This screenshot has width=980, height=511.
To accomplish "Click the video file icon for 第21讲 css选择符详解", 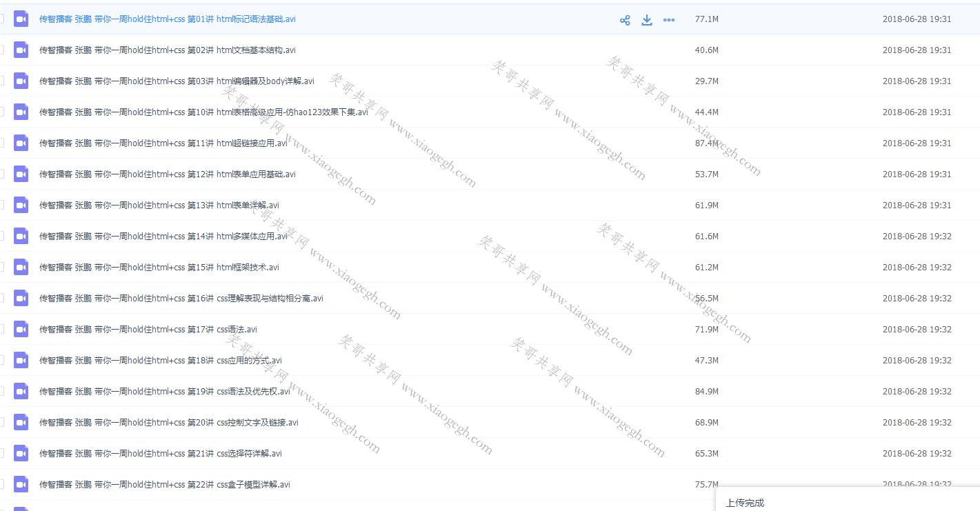I will click(21, 454).
